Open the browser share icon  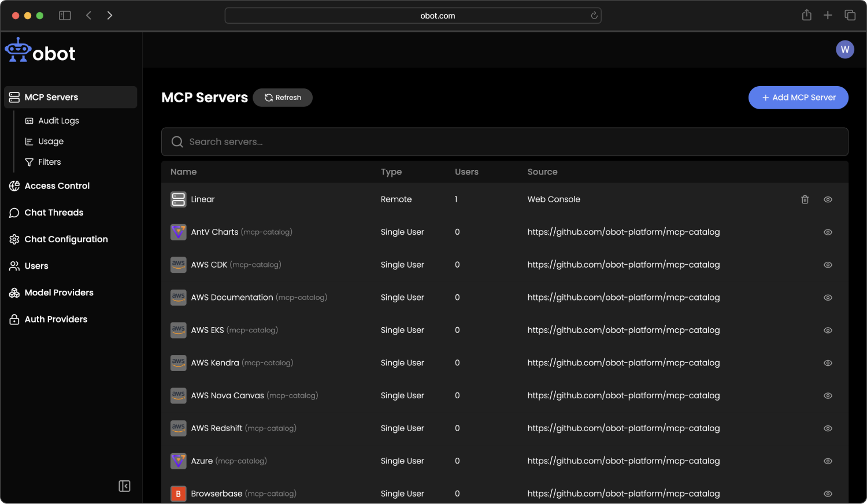coord(806,16)
